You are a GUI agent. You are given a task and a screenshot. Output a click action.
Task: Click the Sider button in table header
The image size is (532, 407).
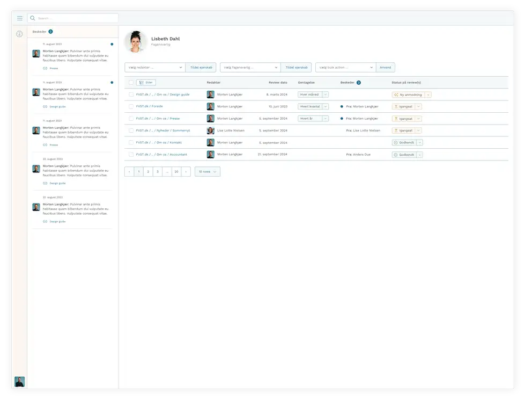[146, 83]
